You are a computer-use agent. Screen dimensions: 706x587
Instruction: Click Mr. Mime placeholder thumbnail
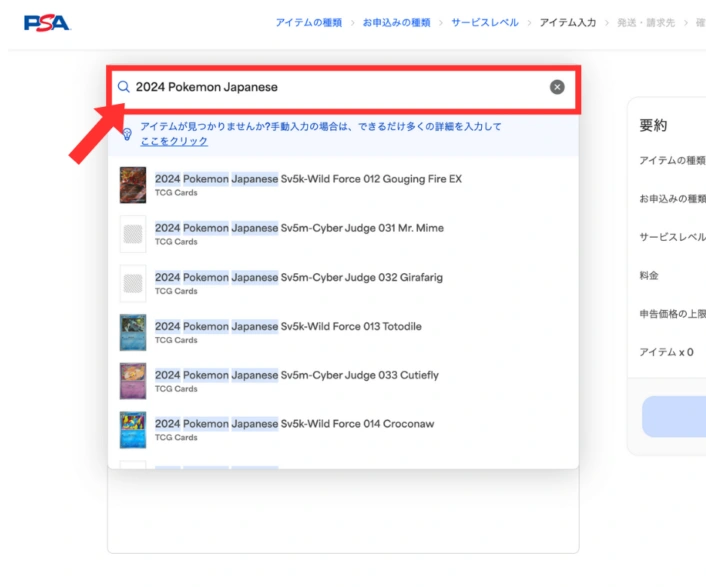coord(133,234)
